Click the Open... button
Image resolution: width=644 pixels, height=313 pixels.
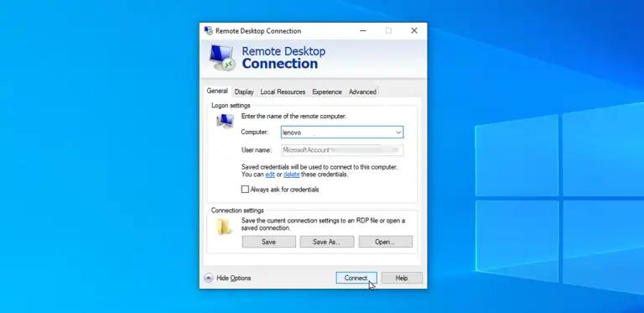385,242
